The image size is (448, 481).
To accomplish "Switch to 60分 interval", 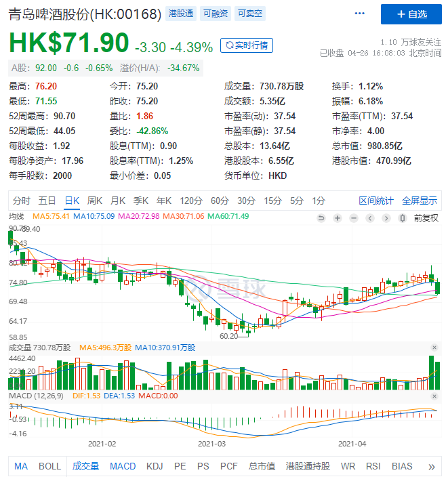I will click(x=220, y=201).
